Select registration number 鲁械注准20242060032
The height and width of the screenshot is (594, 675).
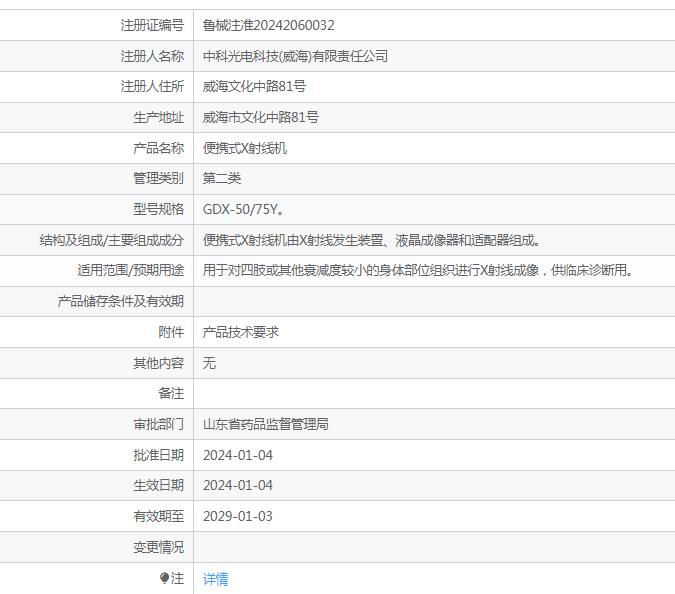pyautogui.click(x=269, y=25)
